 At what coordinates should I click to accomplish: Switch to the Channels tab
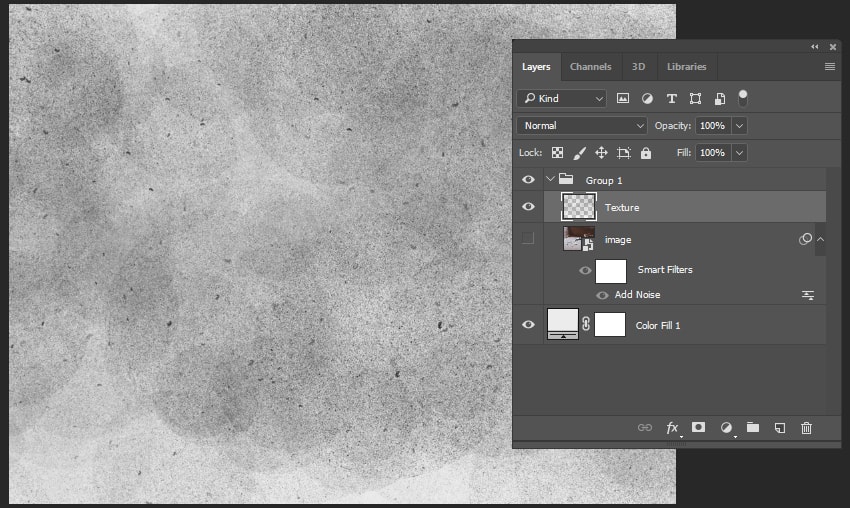coord(590,67)
